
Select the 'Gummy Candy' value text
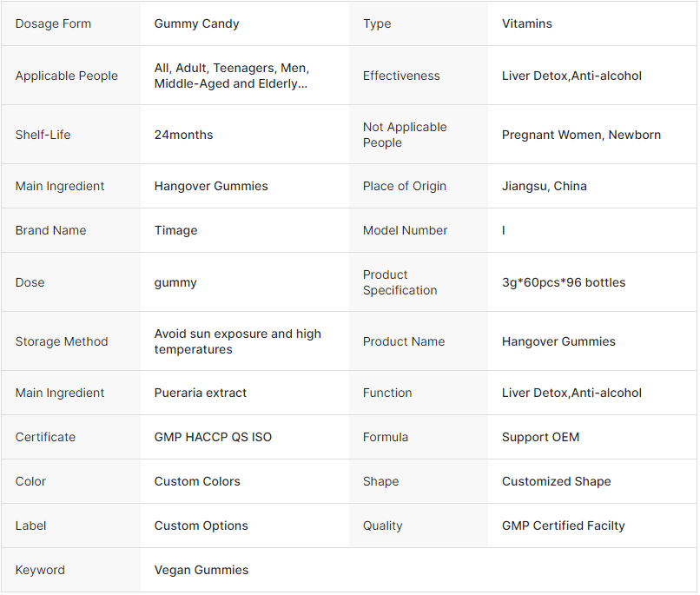pos(196,23)
